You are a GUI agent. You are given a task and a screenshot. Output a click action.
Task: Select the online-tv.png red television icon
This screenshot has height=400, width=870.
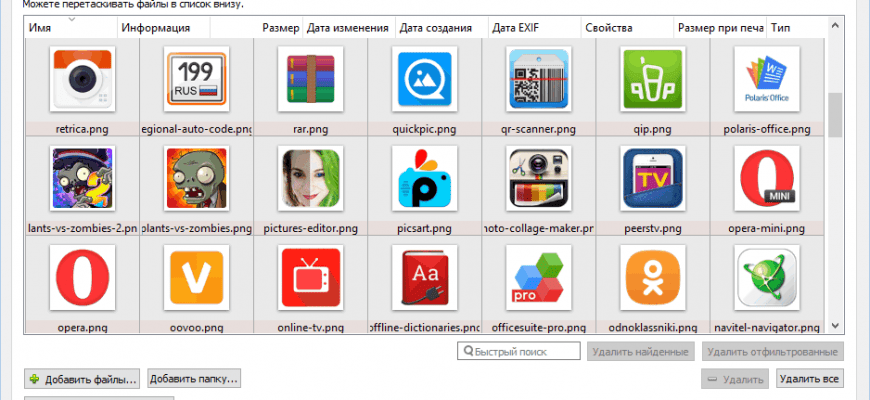(x=310, y=277)
